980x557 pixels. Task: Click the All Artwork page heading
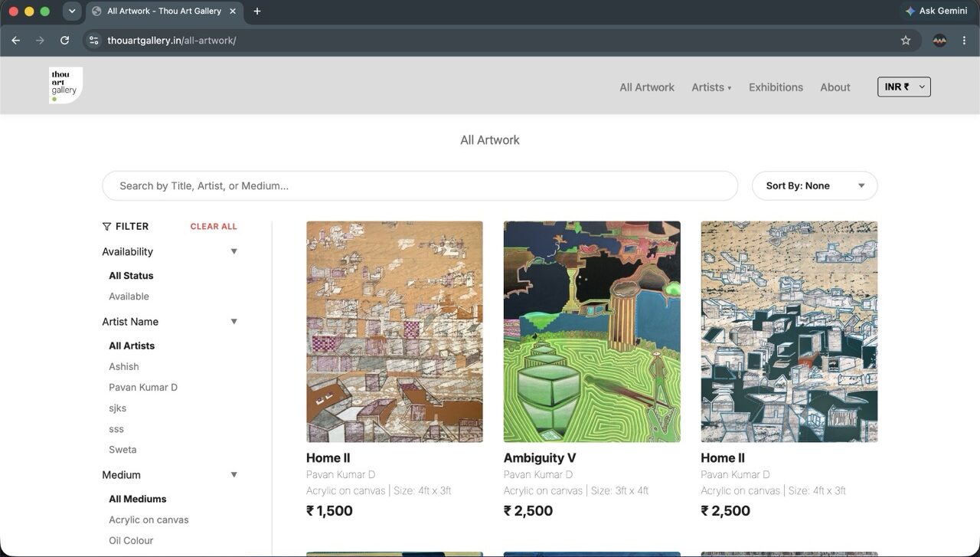490,140
